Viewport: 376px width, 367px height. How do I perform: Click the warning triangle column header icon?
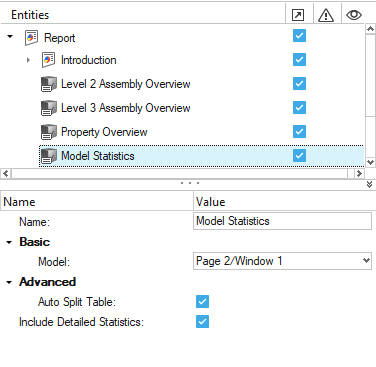pos(326,15)
